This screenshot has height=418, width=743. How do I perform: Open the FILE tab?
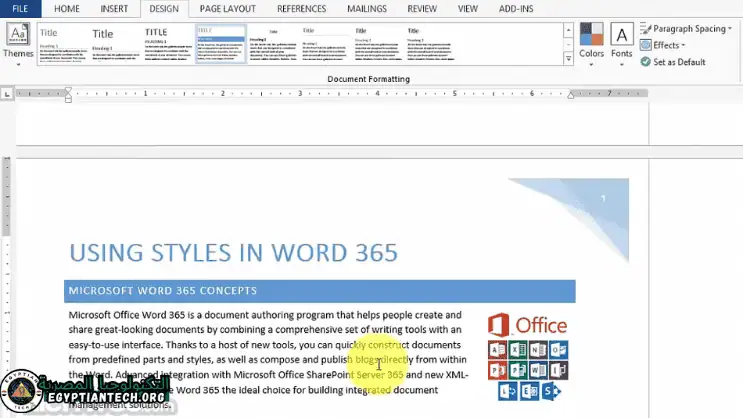[20, 8]
